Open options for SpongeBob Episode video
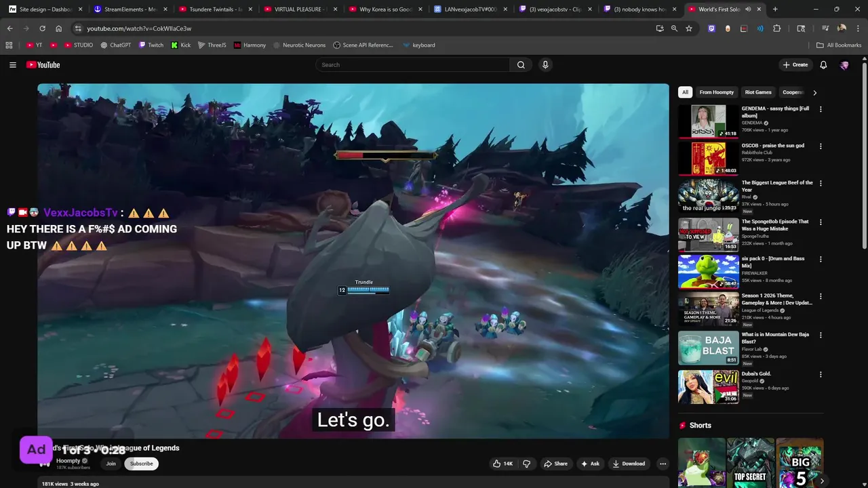868x488 pixels. [x=821, y=222]
